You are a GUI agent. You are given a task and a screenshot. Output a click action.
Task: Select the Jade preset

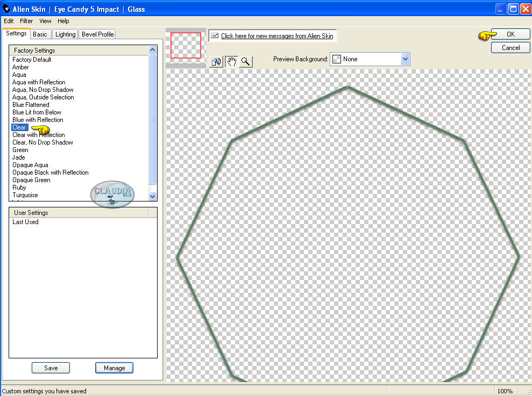[x=19, y=157]
